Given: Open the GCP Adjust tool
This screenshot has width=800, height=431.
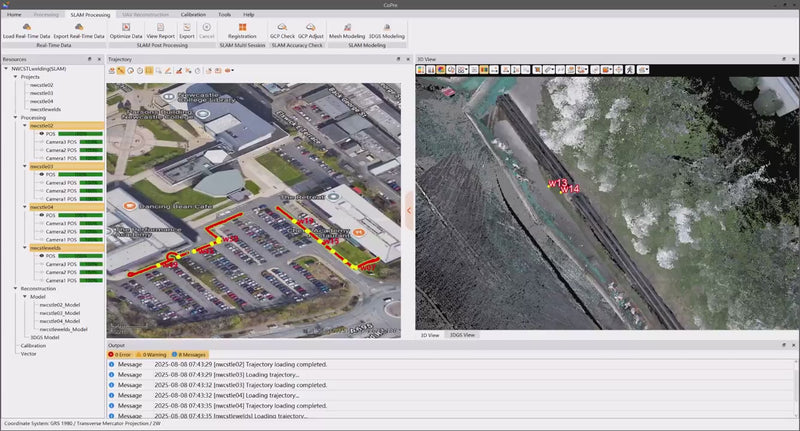Looking at the screenshot, I should click(x=310, y=26).
